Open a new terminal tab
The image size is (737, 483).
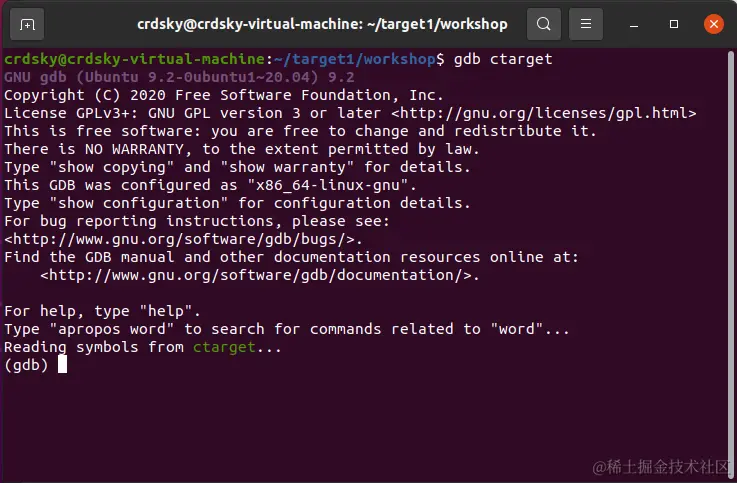(x=27, y=24)
